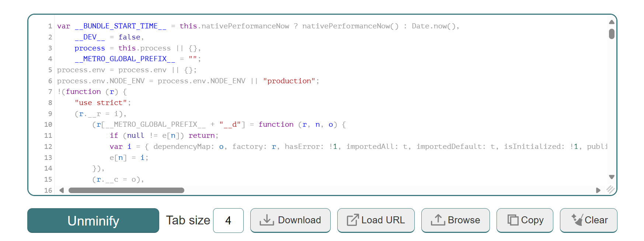
Task: Click the editor's scroll down arrow
Action: [x=612, y=177]
